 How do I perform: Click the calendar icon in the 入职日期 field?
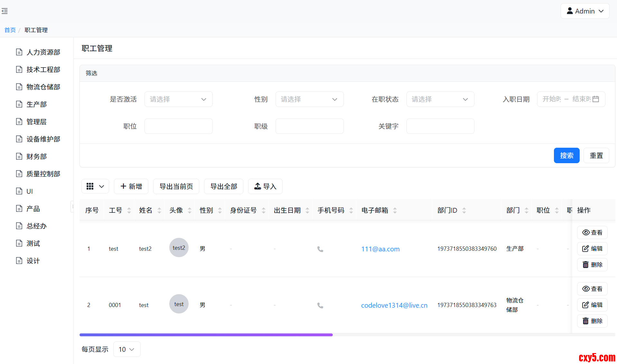click(x=596, y=99)
